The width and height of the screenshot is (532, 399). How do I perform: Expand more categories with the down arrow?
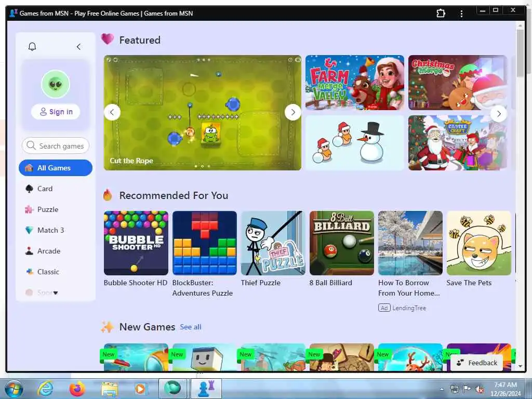[x=56, y=293]
